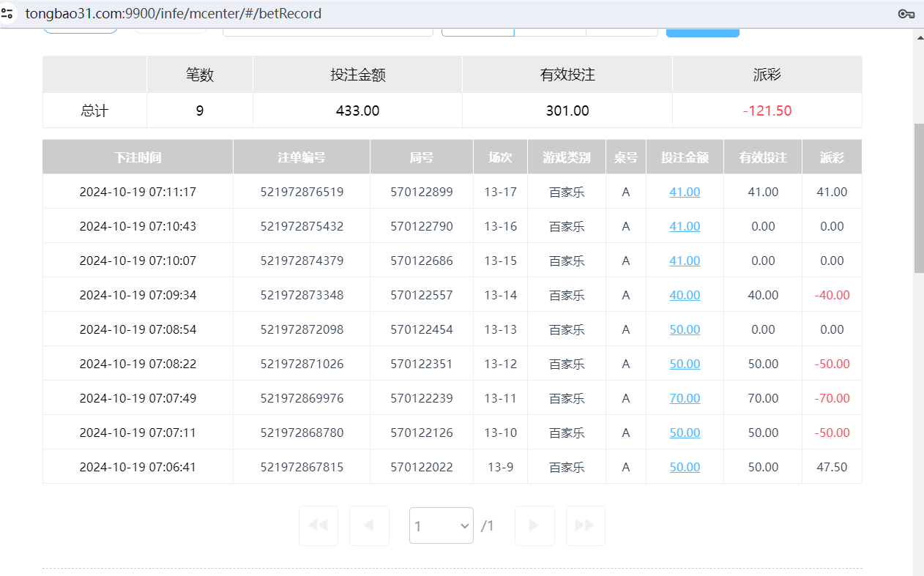This screenshot has height=576, width=924.
Task: Open 50.00 bet link for round 570122126
Action: point(684,432)
